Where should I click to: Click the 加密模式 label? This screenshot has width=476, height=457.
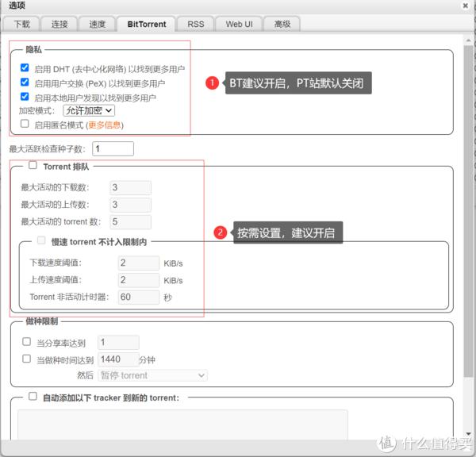[x=36, y=111]
